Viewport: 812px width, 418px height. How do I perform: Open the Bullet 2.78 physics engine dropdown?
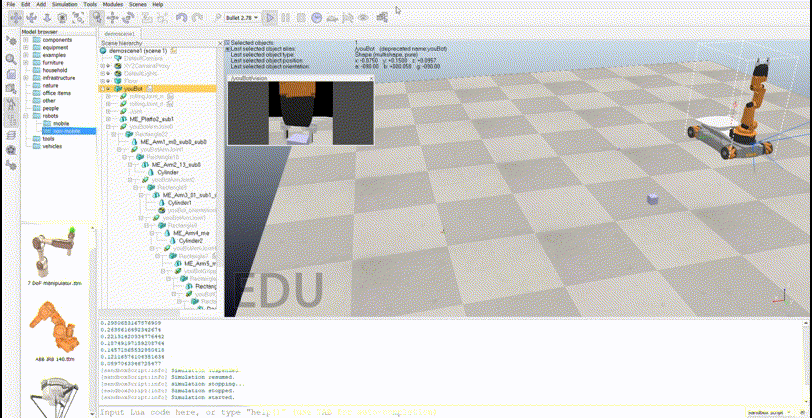[242, 17]
